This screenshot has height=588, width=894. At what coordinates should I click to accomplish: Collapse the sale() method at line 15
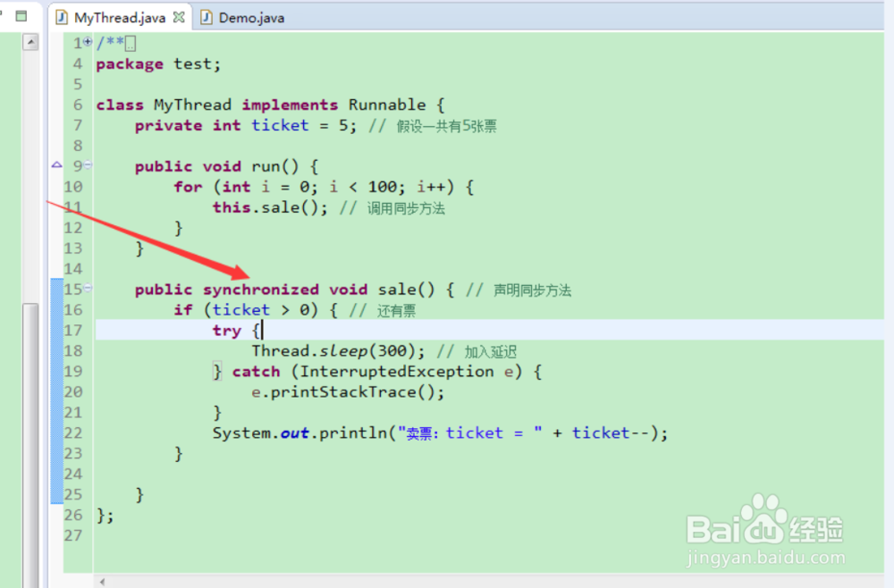point(88,289)
